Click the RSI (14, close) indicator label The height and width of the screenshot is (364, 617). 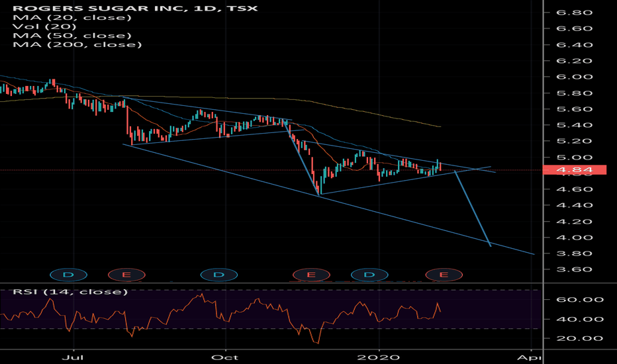(70, 292)
